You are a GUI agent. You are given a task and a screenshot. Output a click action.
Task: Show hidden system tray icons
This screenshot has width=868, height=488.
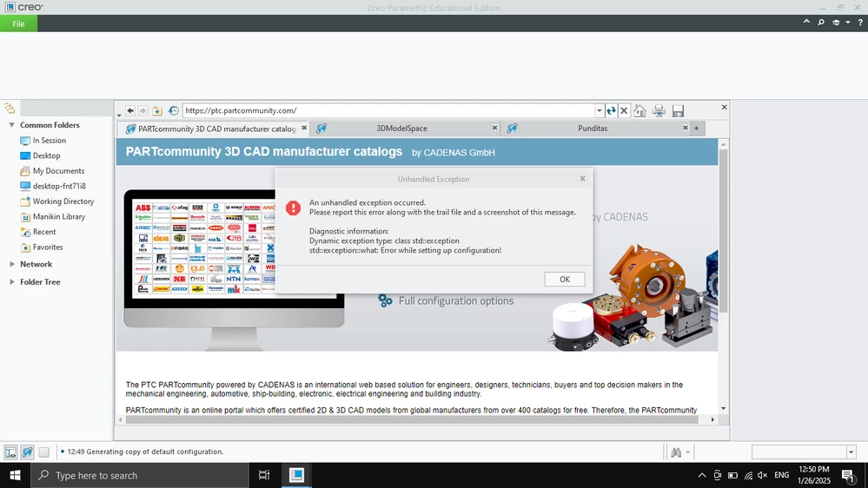point(702,475)
